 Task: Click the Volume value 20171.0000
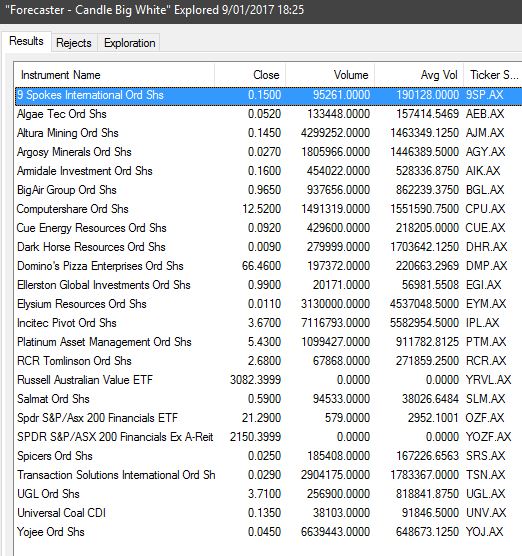(341, 285)
